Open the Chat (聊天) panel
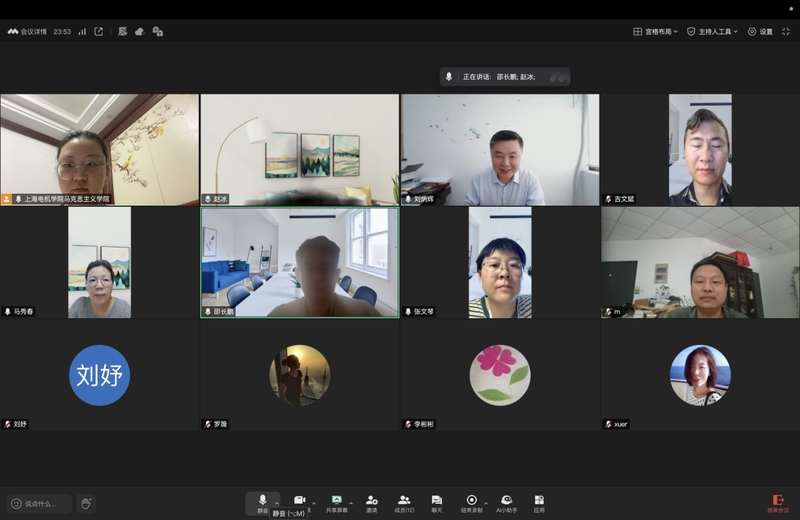The height and width of the screenshot is (520, 800). click(x=437, y=502)
